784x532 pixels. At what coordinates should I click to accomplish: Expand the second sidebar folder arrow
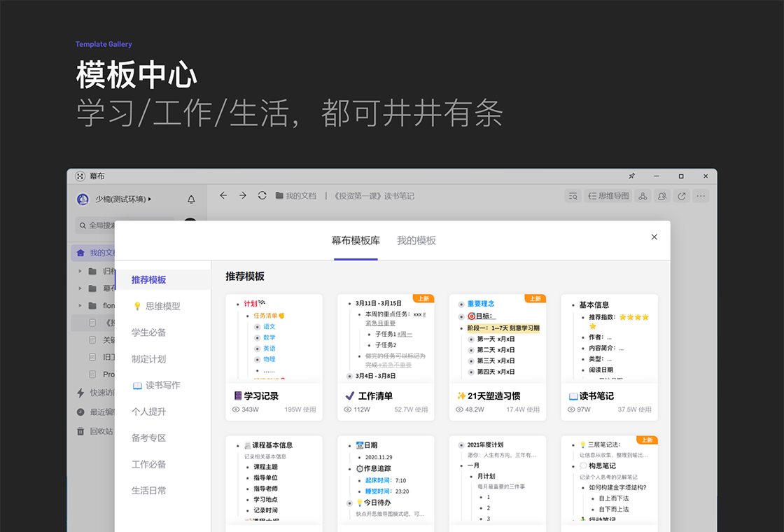click(80, 288)
